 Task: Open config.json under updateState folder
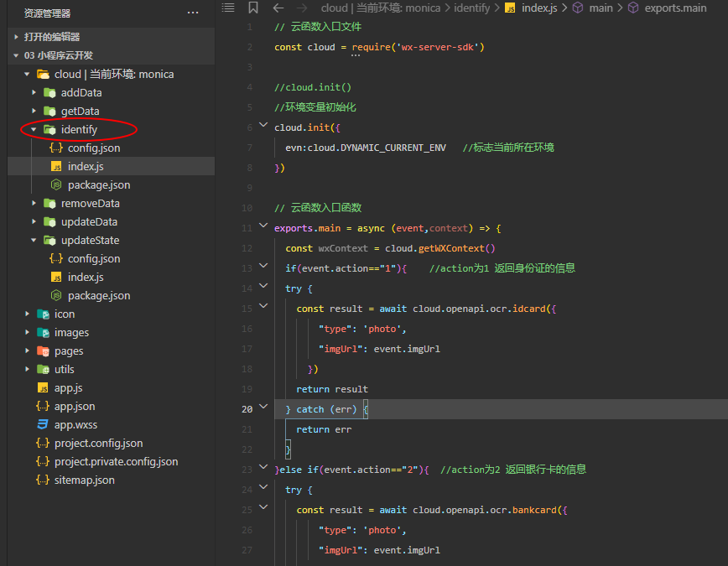pyautogui.click(x=111, y=258)
